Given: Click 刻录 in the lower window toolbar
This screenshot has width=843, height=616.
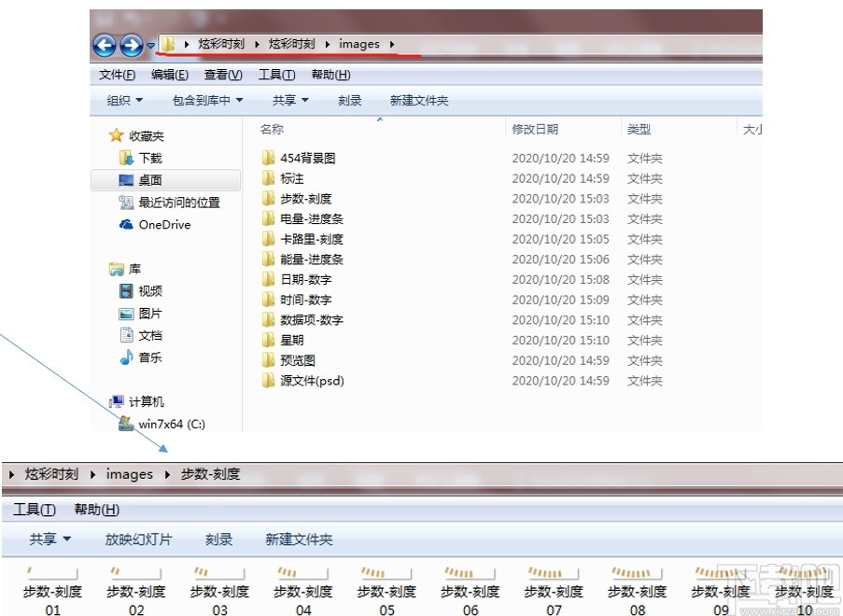Looking at the screenshot, I should (218, 539).
